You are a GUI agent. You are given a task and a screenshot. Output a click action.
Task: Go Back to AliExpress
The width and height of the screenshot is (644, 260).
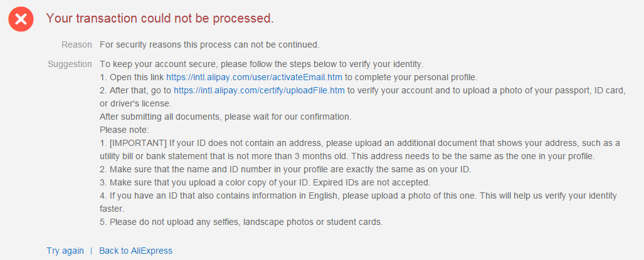pos(135,251)
